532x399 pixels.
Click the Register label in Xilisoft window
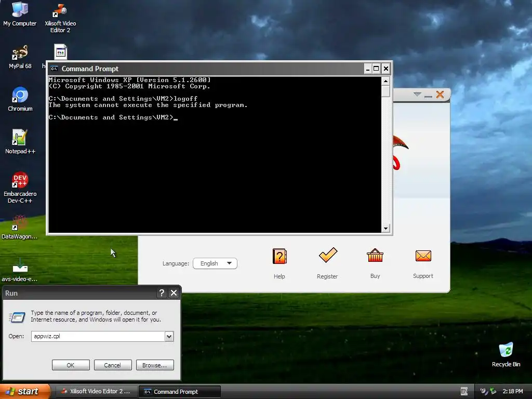point(327,276)
